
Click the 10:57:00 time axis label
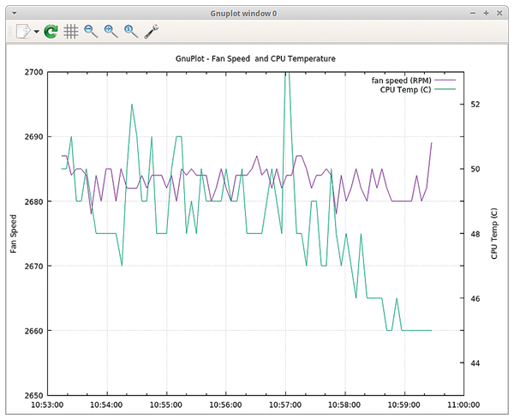(x=285, y=405)
